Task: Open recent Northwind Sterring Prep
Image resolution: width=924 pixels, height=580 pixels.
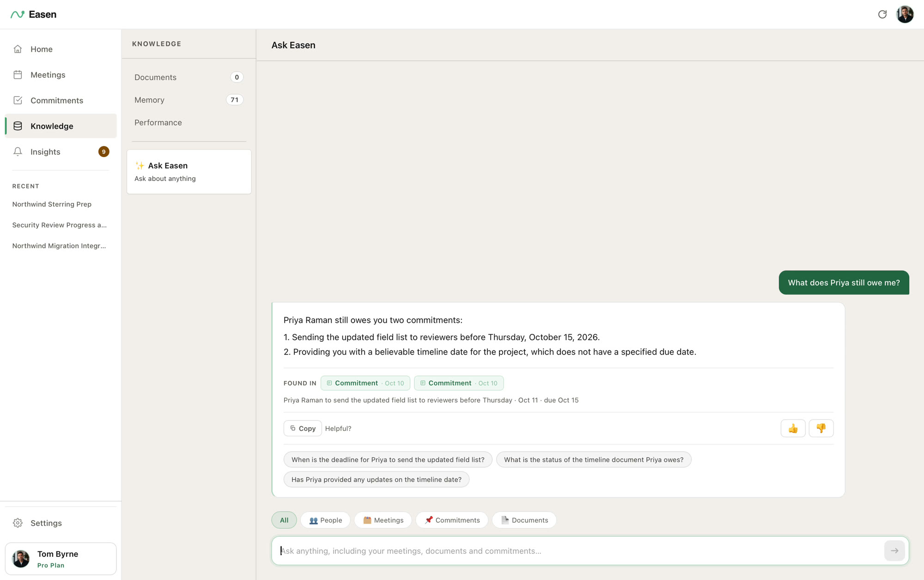Action: click(x=52, y=204)
